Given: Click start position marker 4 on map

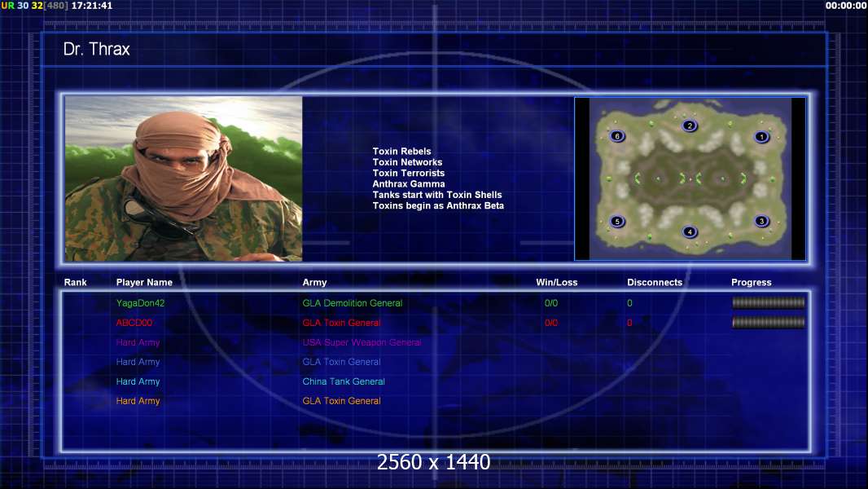Looking at the screenshot, I should coord(689,231).
